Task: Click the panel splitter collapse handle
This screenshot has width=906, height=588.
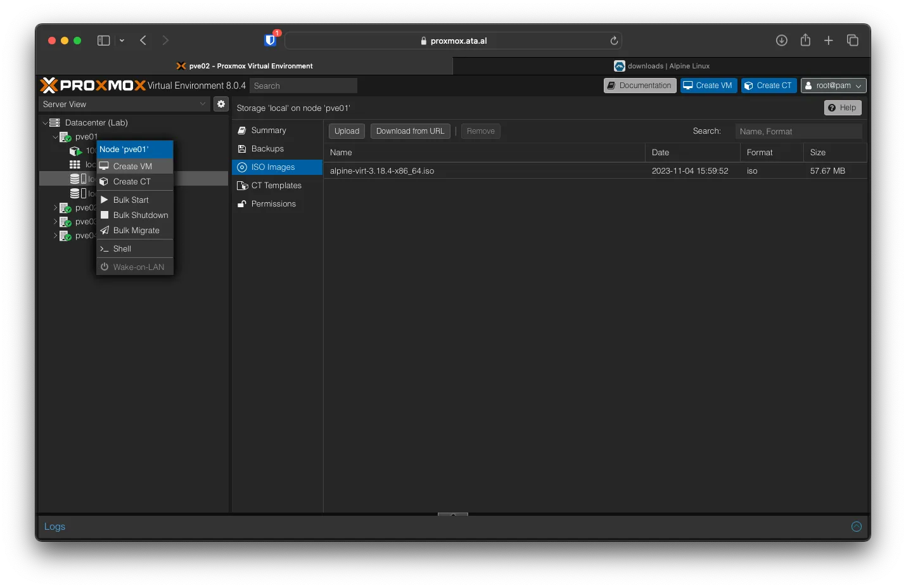Action: [453, 514]
